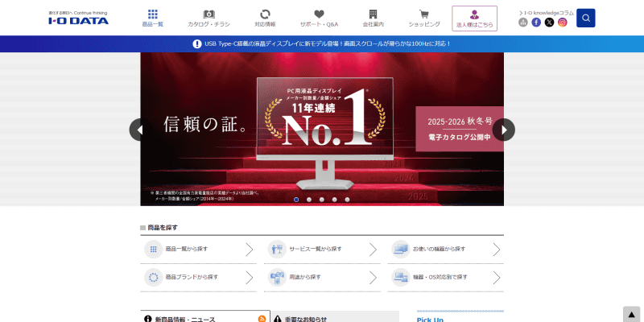Show next carousel slide arrow
Viewport: 644px width, 322px height.
click(x=504, y=130)
